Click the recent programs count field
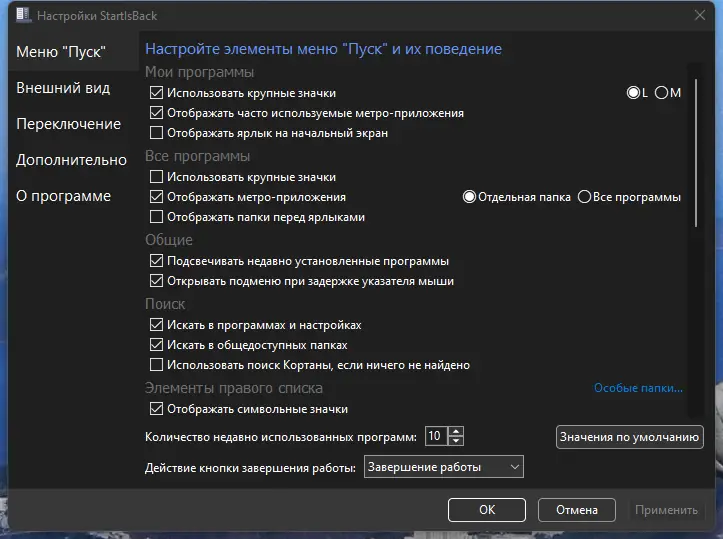 click(x=436, y=436)
